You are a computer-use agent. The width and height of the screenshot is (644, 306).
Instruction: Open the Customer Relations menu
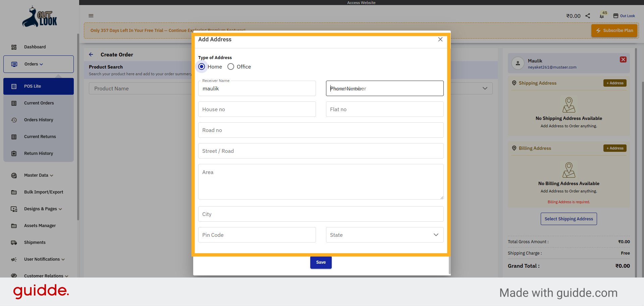coord(43,276)
